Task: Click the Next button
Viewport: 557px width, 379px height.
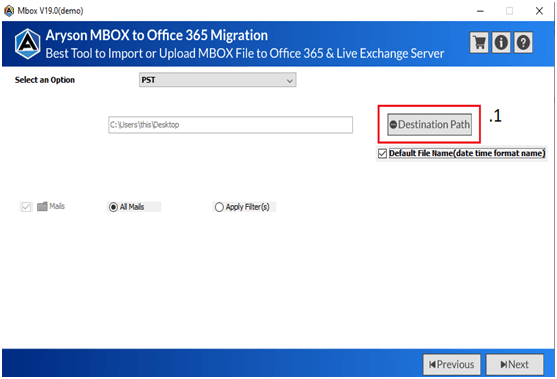Action: (515, 364)
